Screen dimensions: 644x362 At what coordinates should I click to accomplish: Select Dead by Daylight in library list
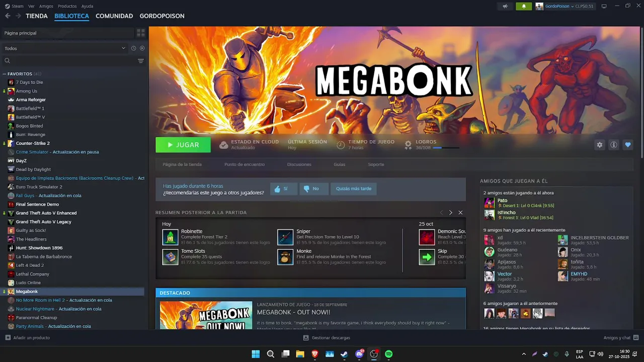33,169
